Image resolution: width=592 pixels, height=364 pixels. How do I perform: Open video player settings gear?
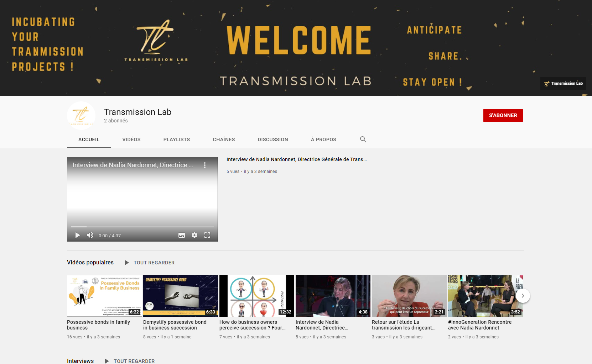tap(194, 235)
